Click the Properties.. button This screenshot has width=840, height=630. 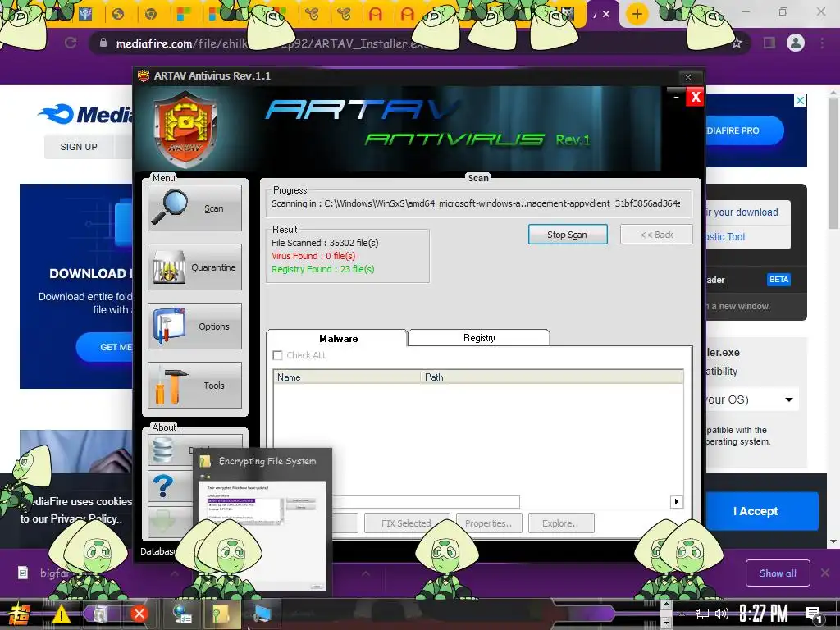(489, 523)
